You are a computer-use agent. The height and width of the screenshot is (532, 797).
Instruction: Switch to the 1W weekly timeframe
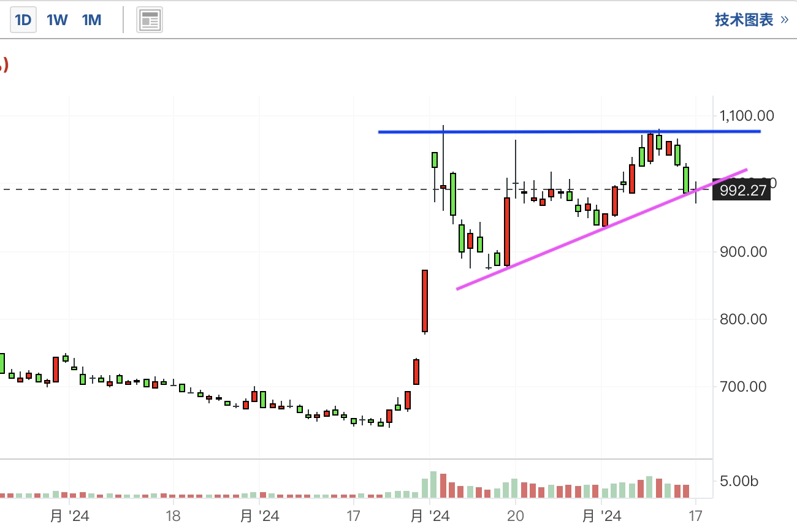pyautogui.click(x=57, y=20)
